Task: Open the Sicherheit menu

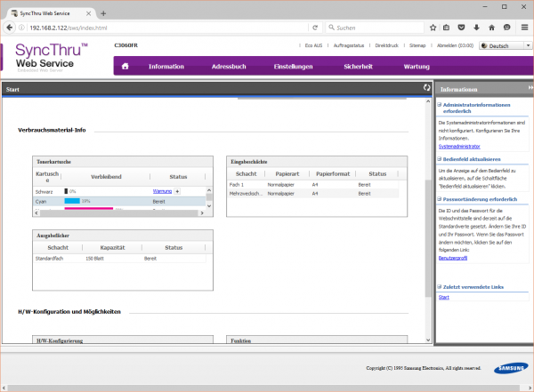Action: [x=358, y=67]
